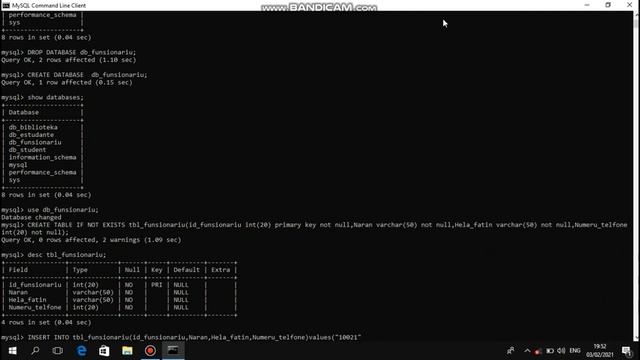Open Action Center notifications icon

pyautogui.click(x=627, y=351)
